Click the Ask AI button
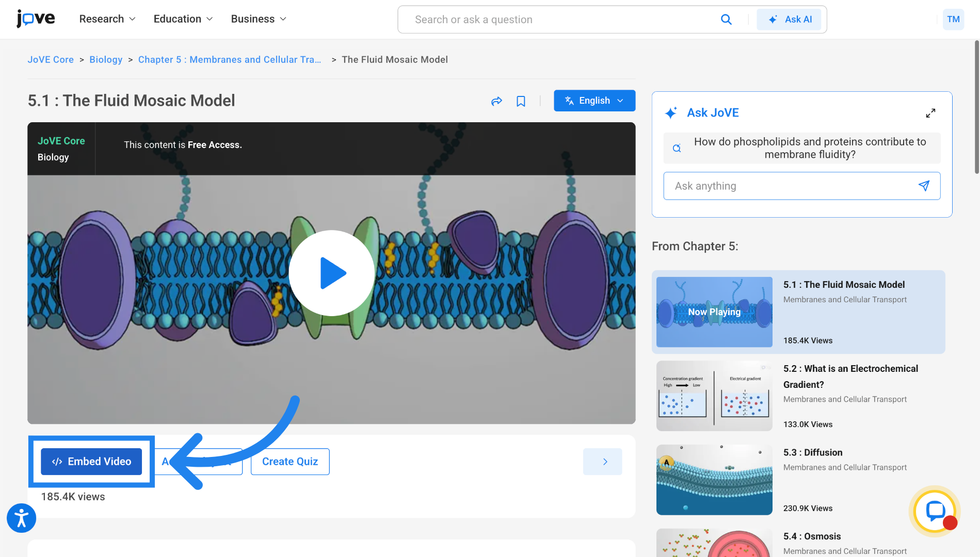 789,20
